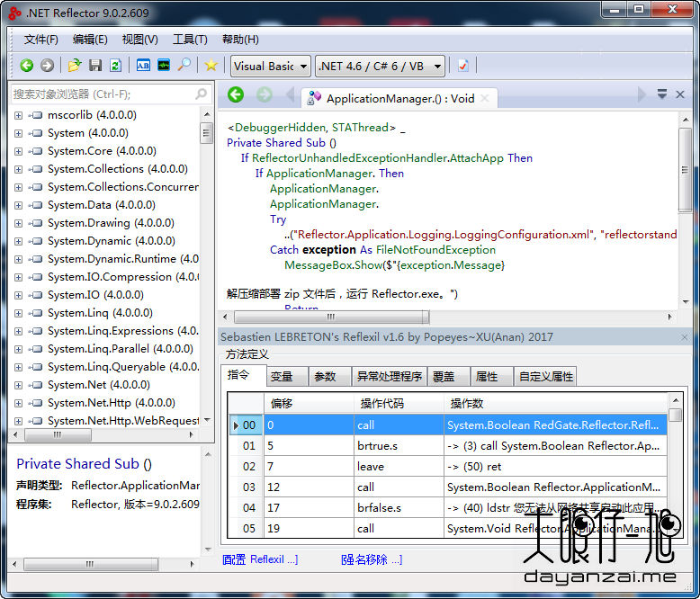This screenshot has width=700, height=599.
Task: Expand the System.Collections (4.0.0.0) node
Action: pyautogui.click(x=18, y=170)
